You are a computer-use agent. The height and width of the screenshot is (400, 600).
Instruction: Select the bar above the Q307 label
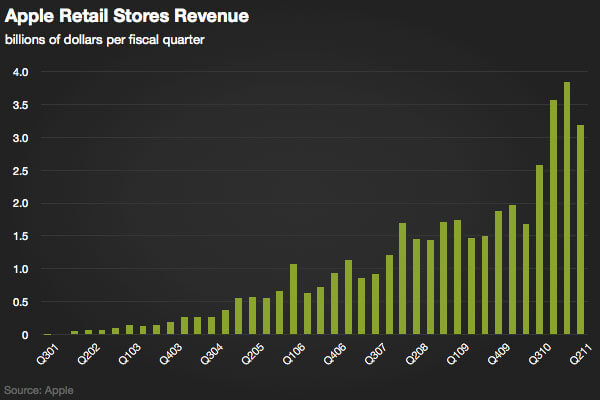coord(375,304)
